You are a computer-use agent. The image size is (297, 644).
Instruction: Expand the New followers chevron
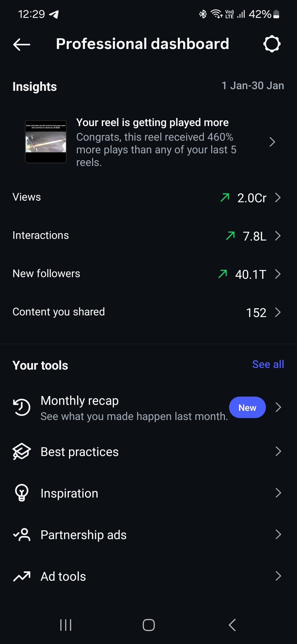(x=278, y=274)
